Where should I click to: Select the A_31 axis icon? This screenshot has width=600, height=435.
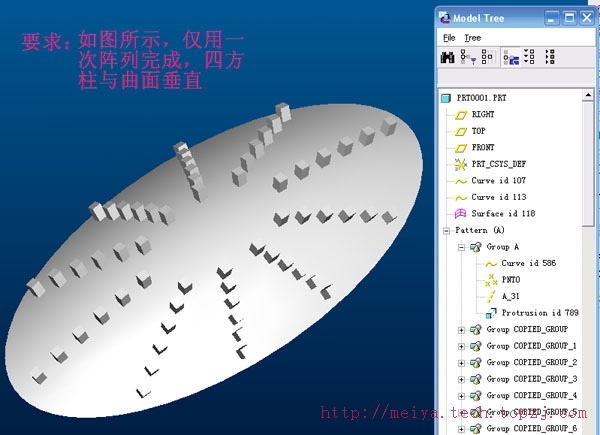click(491, 297)
